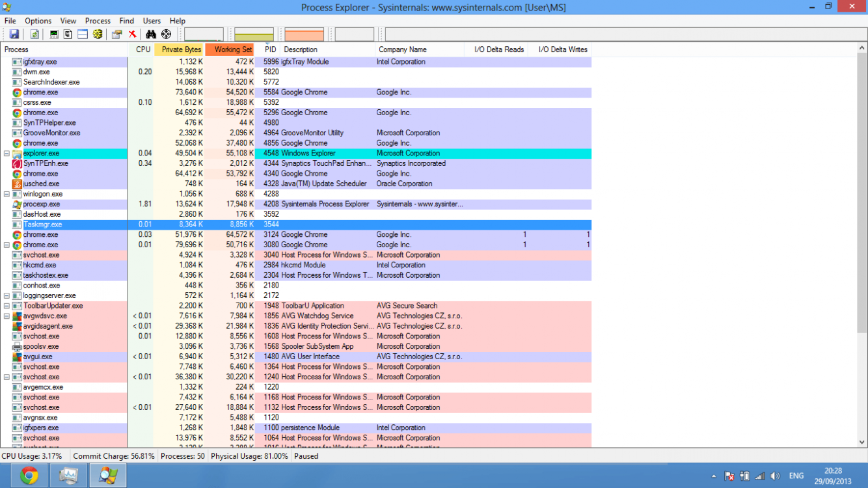Open the File menu
Viewport: 868px width, 488px height.
pyautogui.click(x=10, y=21)
